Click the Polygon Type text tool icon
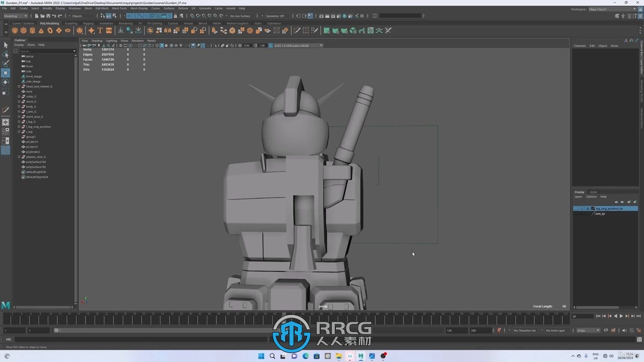This screenshot has width=644, height=362. pos(100,31)
